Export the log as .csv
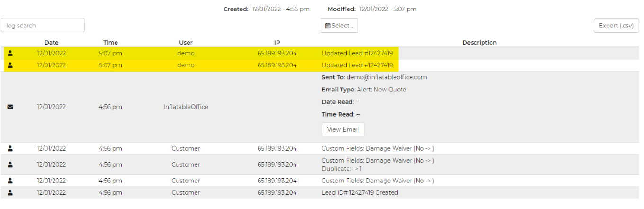644x209 pixels. [x=616, y=26]
